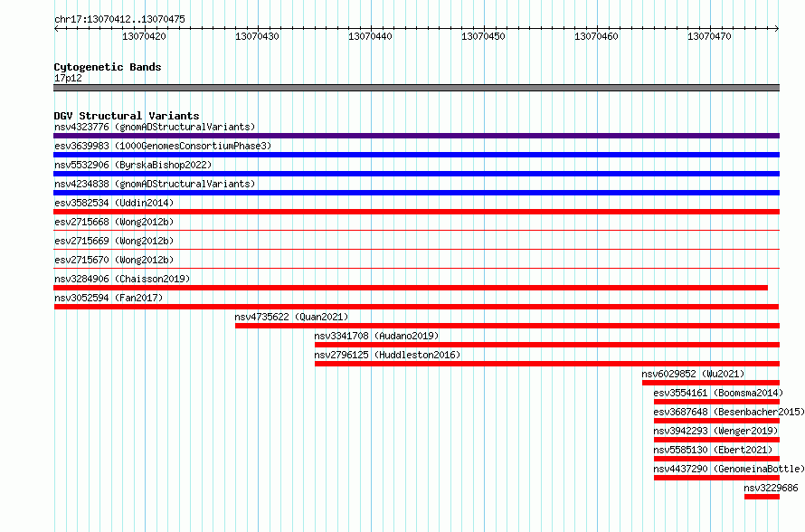Screen dimensions: 805x532
Task: Select the red bar under nsv3284906
Action: [411, 288]
